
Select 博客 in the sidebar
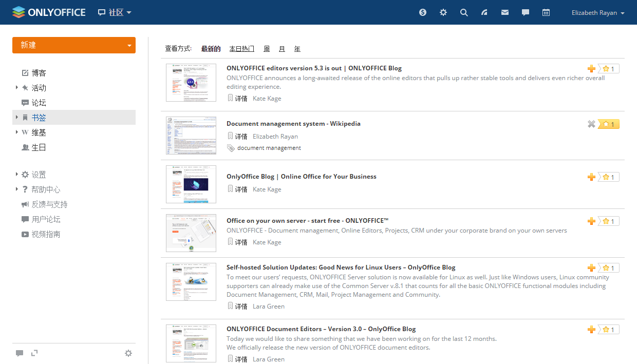pyautogui.click(x=39, y=73)
